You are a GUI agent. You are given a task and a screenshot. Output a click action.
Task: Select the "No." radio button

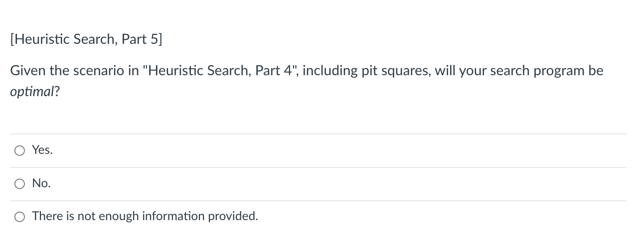(19, 184)
